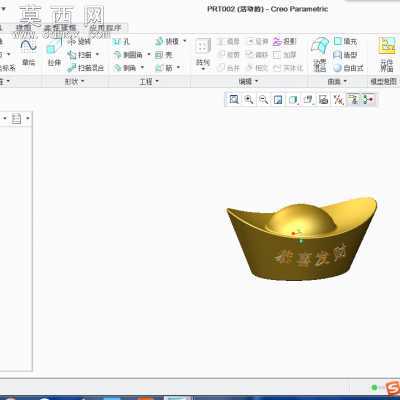The height and width of the screenshot is (400, 400).
Task: Click the Solidify (实体化) button
Action: [x=288, y=68]
